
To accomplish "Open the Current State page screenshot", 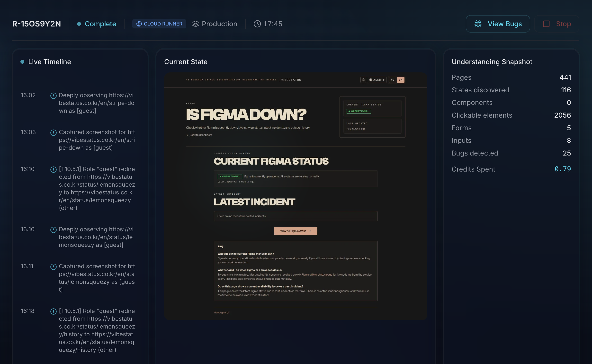I will [296, 196].
